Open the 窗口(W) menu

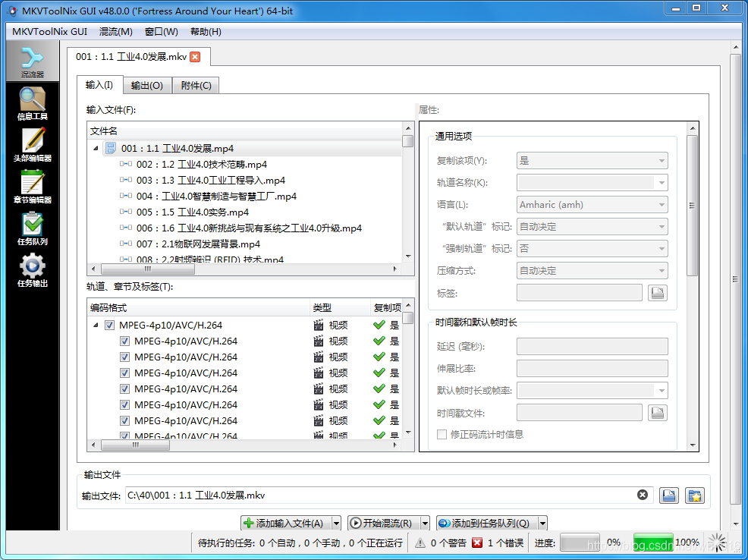[x=162, y=31]
